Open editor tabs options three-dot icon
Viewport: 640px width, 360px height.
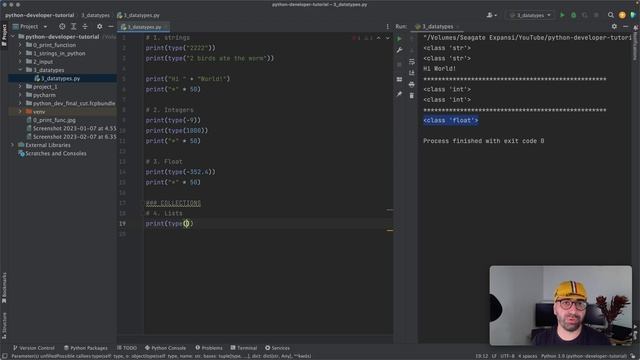pyautogui.click(x=387, y=27)
